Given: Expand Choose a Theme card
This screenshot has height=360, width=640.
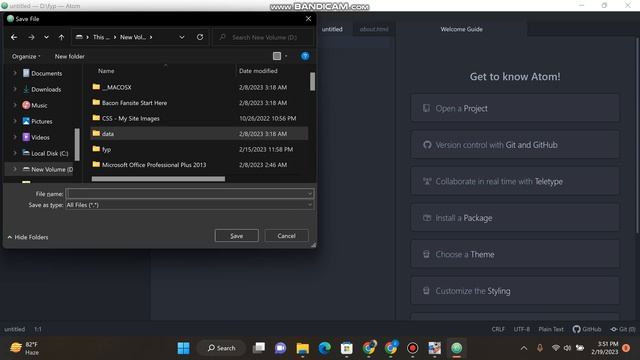Looking at the screenshot, I should pyautogui.click(x=515, y=254).
